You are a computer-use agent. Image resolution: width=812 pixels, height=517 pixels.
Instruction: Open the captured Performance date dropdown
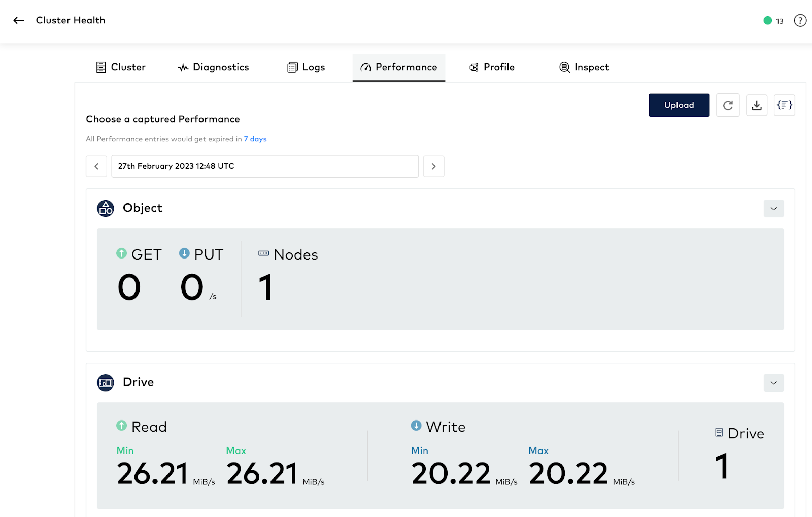(264, 166)
